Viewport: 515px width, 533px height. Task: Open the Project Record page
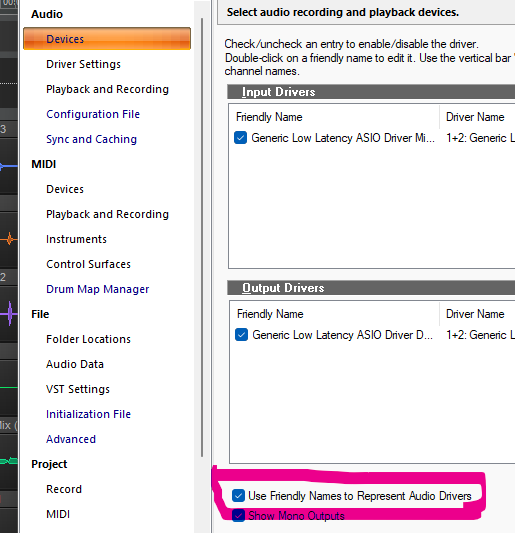tap(64, 489)
